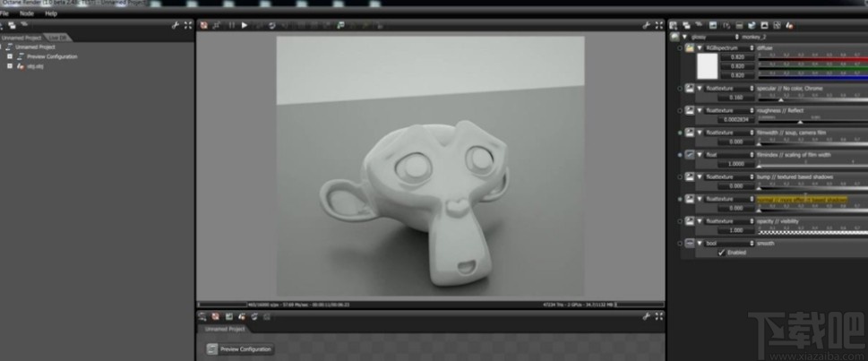Select Preview Configuration in the project tree
Screen dimensions: 868x361
tap(52, 56)
